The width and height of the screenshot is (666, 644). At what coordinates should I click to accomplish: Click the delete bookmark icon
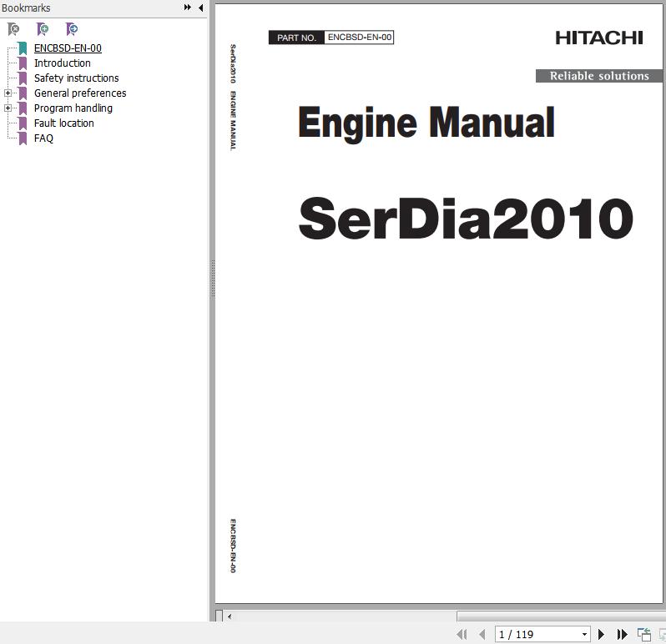point(13,29)
